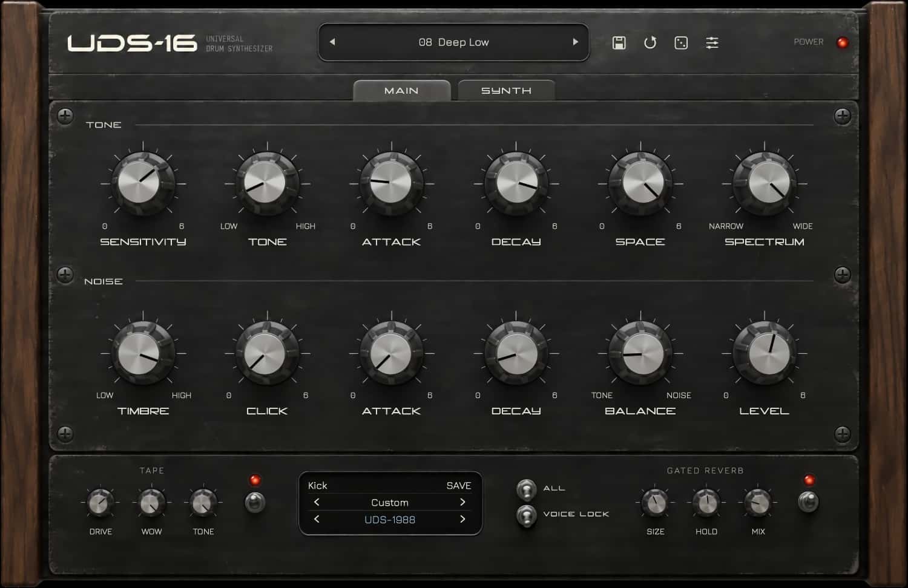The width and height of the screenshot is (908, 588).
Task: Select next item after Custom with right chevron
Action: pos(462,502)
